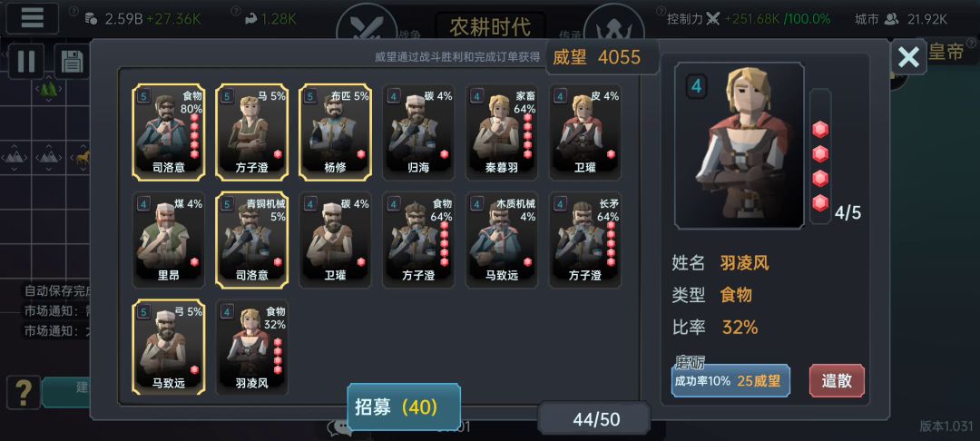
Task: Select the 羽凌风 food 32% card
Action: (252, 348)
